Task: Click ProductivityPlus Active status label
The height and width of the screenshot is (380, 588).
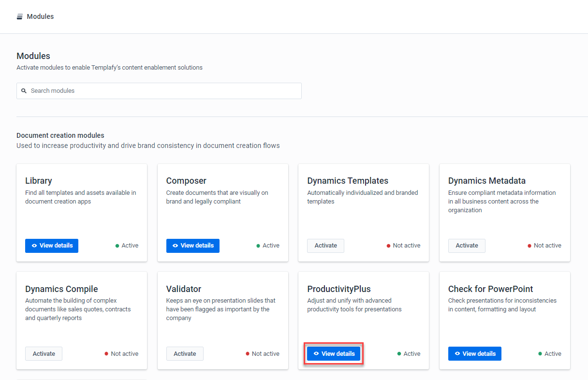Action: (x=412, y=354)
